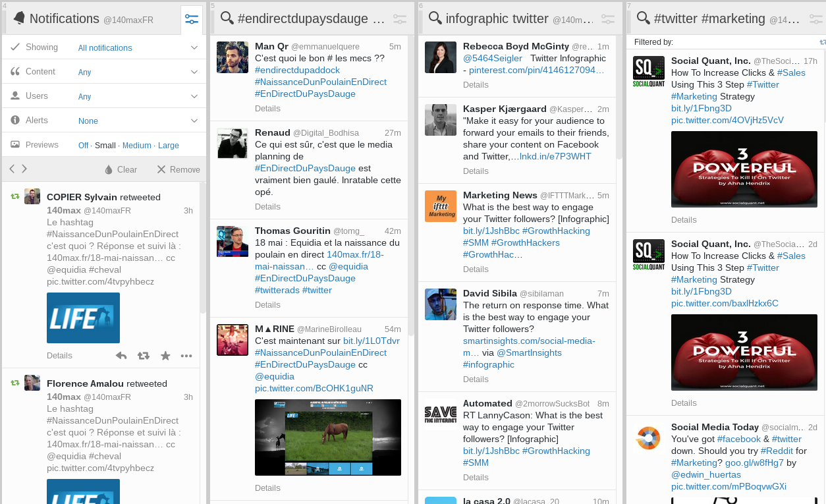
Task: Open settings for #twitter #marketing column
Action: [816, 19]
